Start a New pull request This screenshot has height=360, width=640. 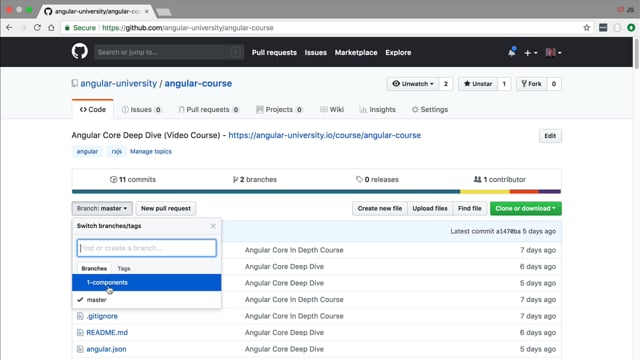(x=166, y=208)
